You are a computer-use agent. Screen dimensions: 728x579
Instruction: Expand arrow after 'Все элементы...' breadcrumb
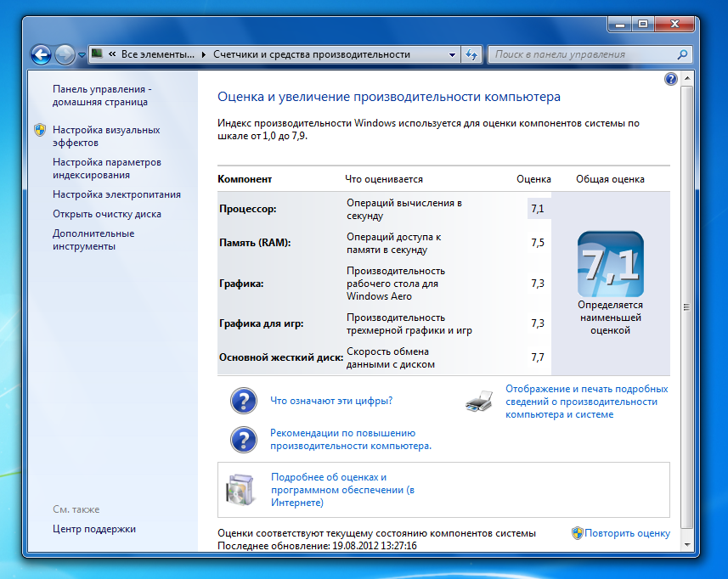pos(204,54)
